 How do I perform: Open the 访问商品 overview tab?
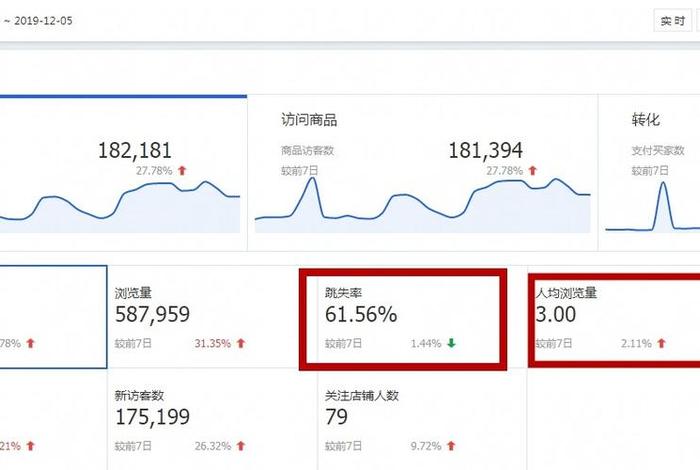coord(310,120)
